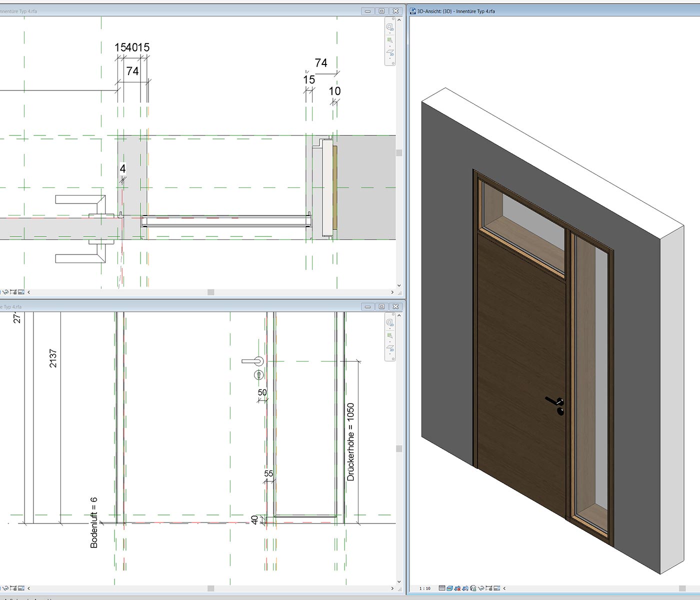Select the 40 dimension at the elevation bottom
The image size is (700, 600).
[x=254, y=520]
